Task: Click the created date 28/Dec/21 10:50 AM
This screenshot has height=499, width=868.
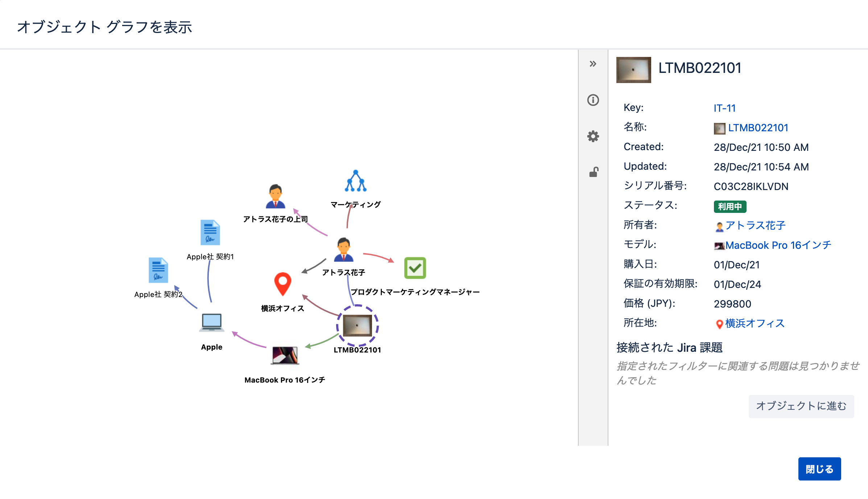Action: (761, 147)
